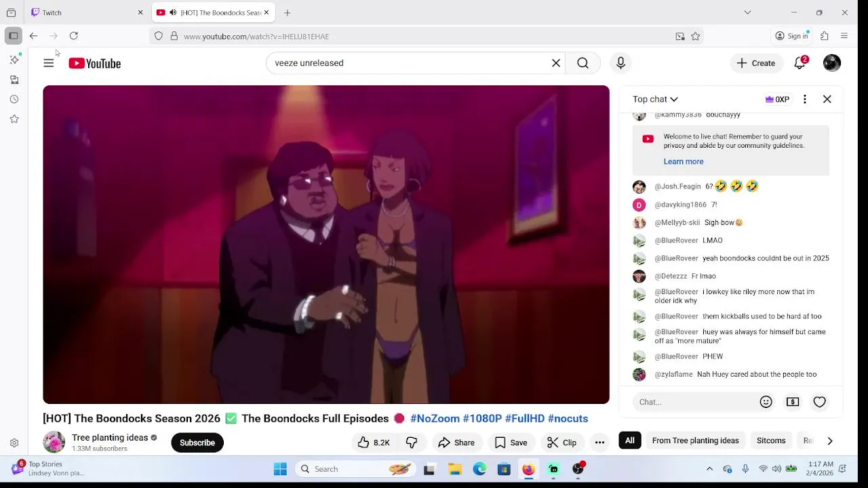Open emoji picker in chat
The width and height of the screenshot is (868, 488).
click(x=766, y=402)
